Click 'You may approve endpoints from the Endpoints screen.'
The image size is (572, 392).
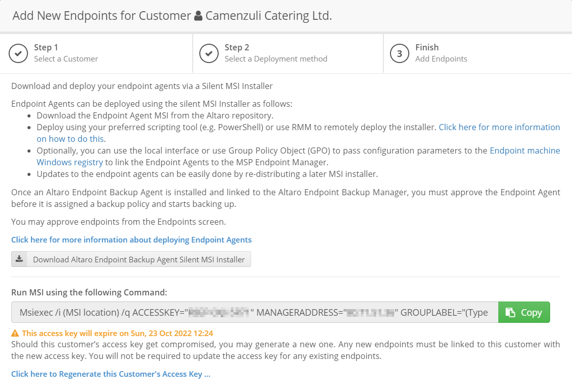118,222
